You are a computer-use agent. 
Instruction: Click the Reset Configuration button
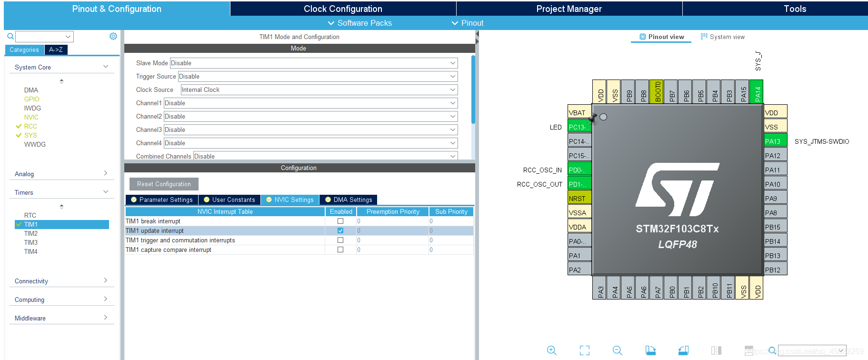164,184
